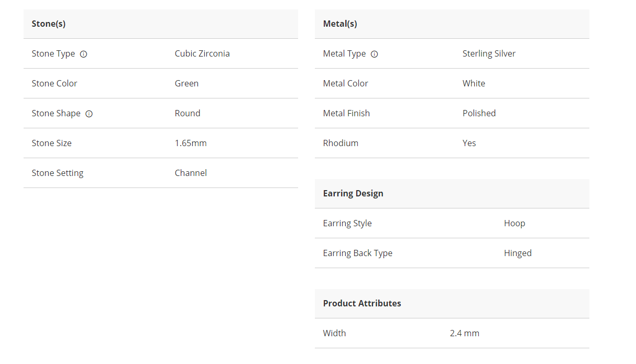
Task: Click the Hinged back type value
Action: click(x=518, y=253)
